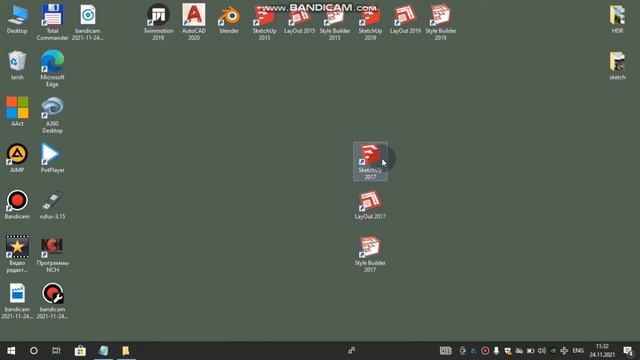Click the Bandicam red record tray icon
This screenshot has width=640, height=360.
click(485, 351)
